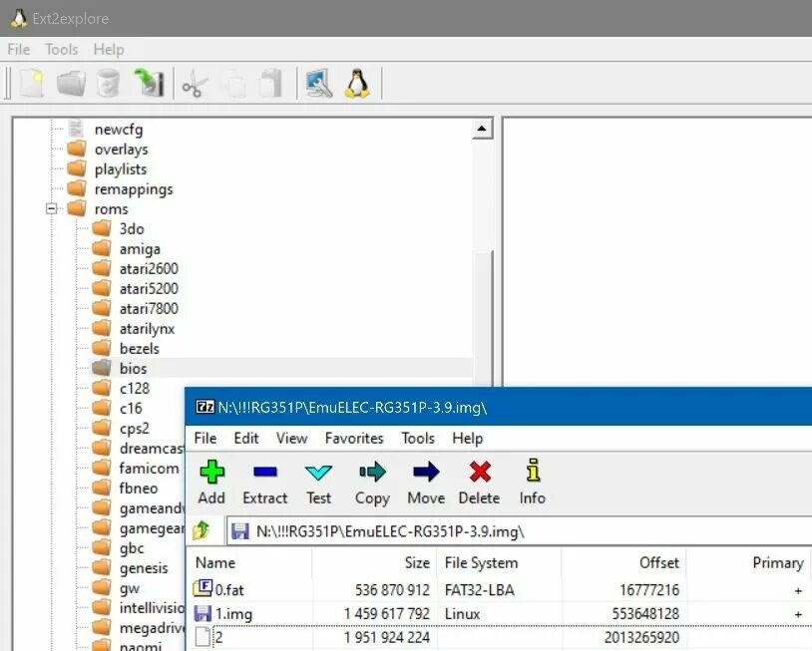Image resolution: width=812 pixels, height=651 pixels.
Task: Open 7-Zip Help menu
Action: tap(468, 438)
